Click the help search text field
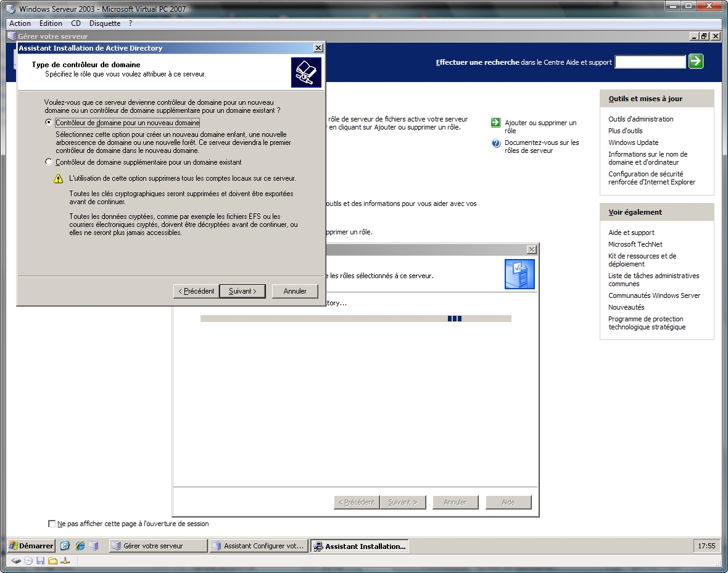Screen dimensions: 728x573 pyautogui.click(x=650, y=62)
